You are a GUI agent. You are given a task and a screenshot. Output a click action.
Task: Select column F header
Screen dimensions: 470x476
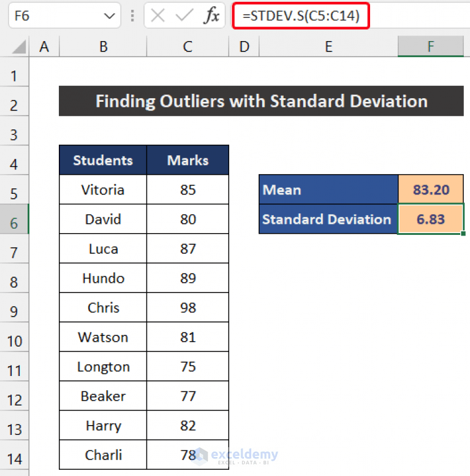click(x=431, y=47)
